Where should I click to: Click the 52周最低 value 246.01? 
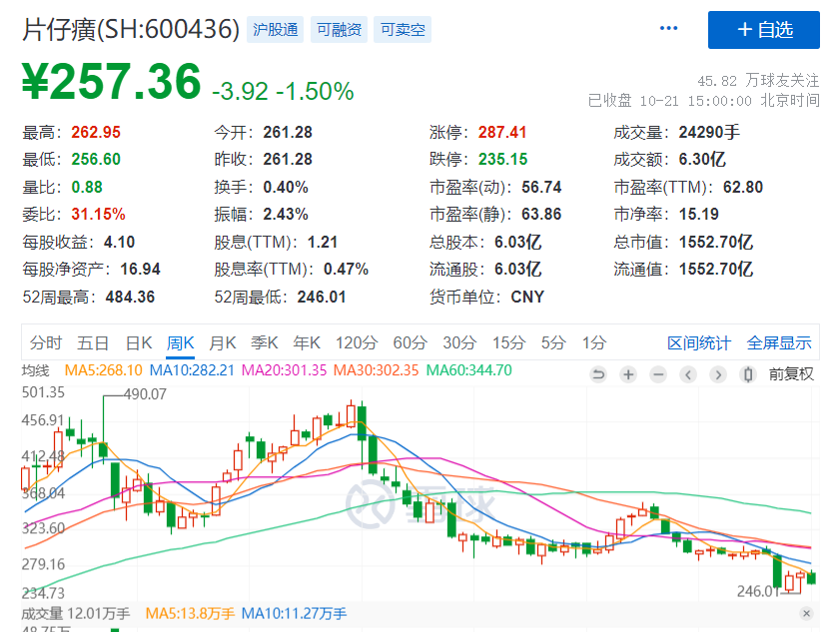click(x=322, y=297)
